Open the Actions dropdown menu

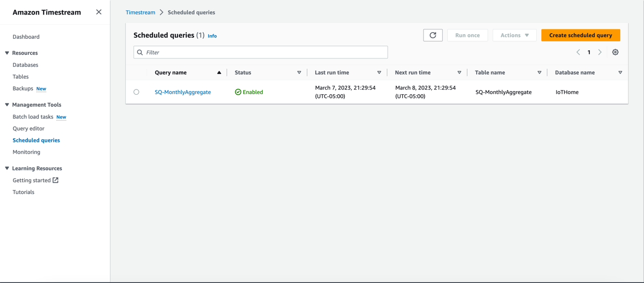515,35
